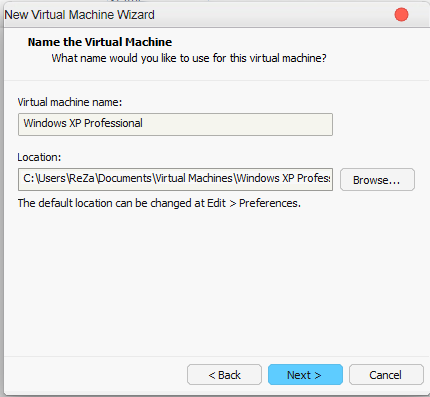Click the 'Location:' label

pos(39,157)
